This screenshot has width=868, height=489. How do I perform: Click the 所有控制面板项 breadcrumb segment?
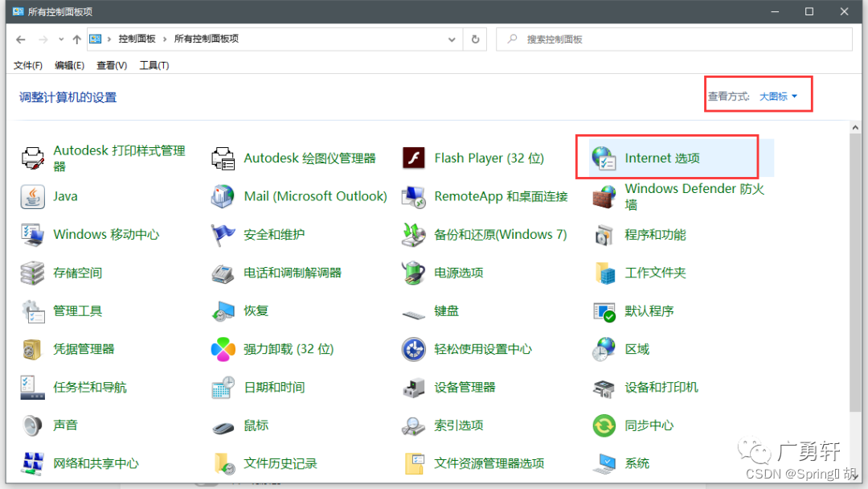click(x=207, y=39)
